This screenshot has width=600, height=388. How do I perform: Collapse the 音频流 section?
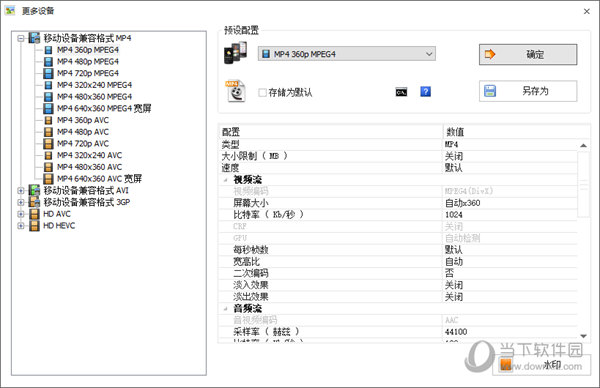[226, 308]
